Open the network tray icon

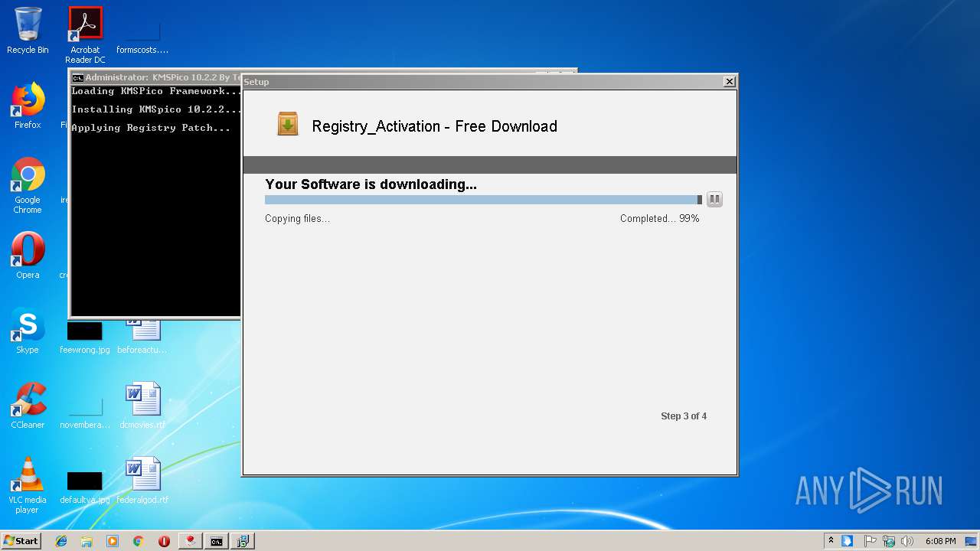tap(889, 541)
